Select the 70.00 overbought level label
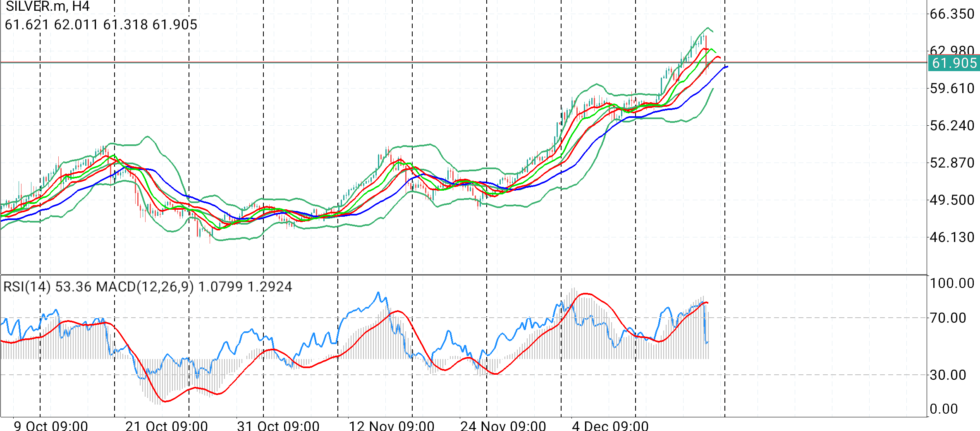 point(948,318)
